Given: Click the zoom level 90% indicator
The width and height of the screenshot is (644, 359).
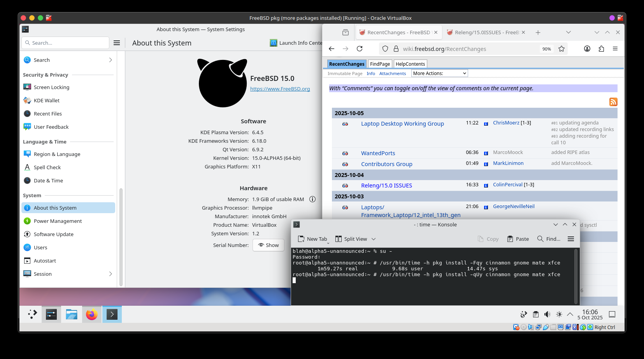Looking at the screenshot, I should click(546, 49).
